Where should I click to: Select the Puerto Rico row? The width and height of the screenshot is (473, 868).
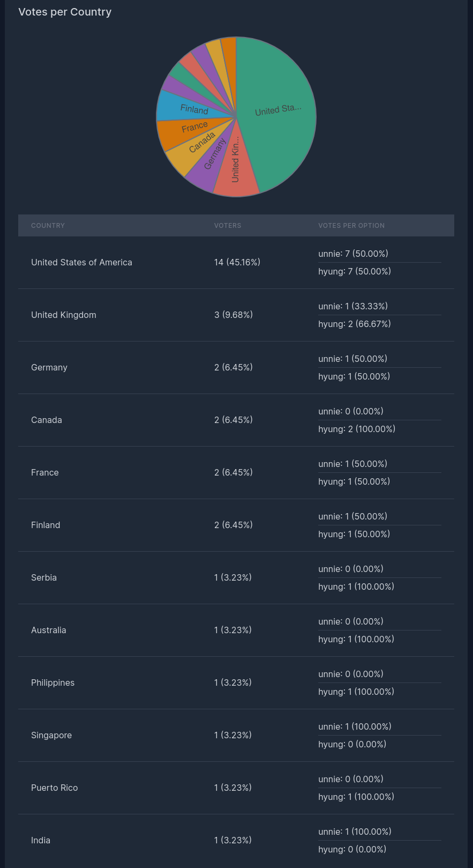tap(236, 788)
